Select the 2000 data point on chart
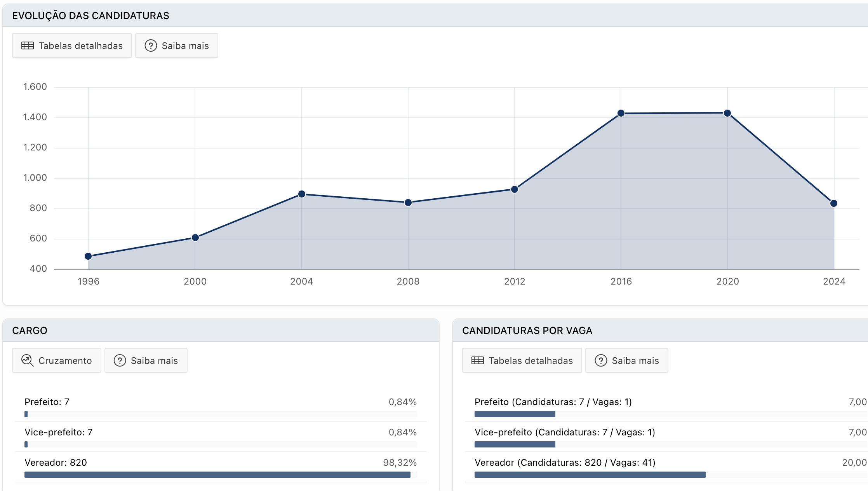Image resolution: width=868 pixels, height=491 pixels. [x=195, y=238]
